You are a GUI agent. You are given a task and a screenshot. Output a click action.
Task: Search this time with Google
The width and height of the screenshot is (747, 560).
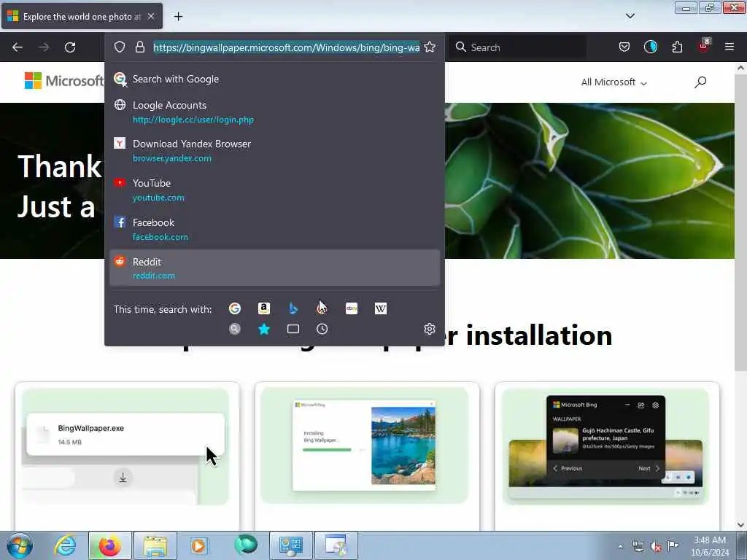point(235,308)
